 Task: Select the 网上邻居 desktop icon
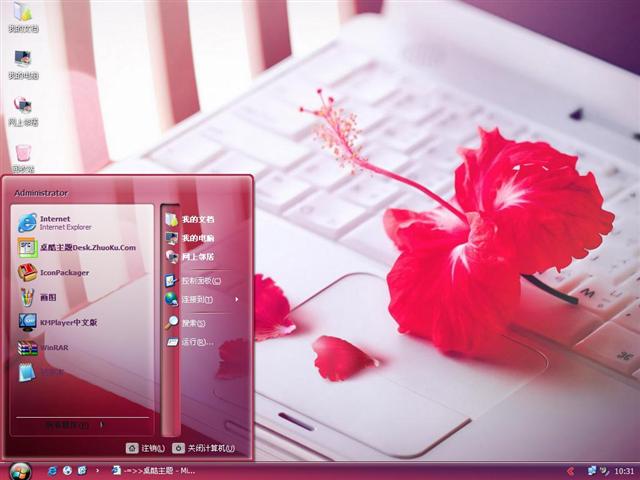pos(23,111)
